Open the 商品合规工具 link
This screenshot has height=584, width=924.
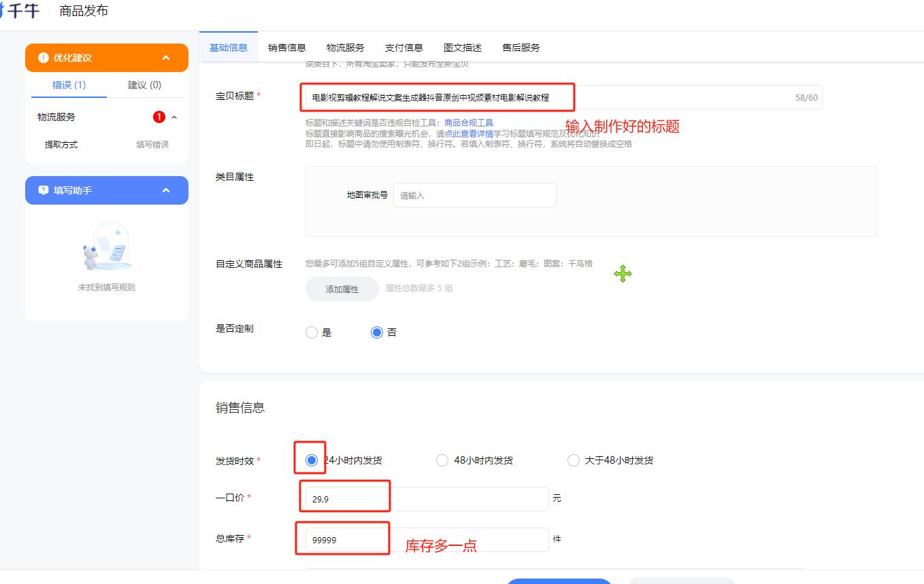[x=469, y=122]
